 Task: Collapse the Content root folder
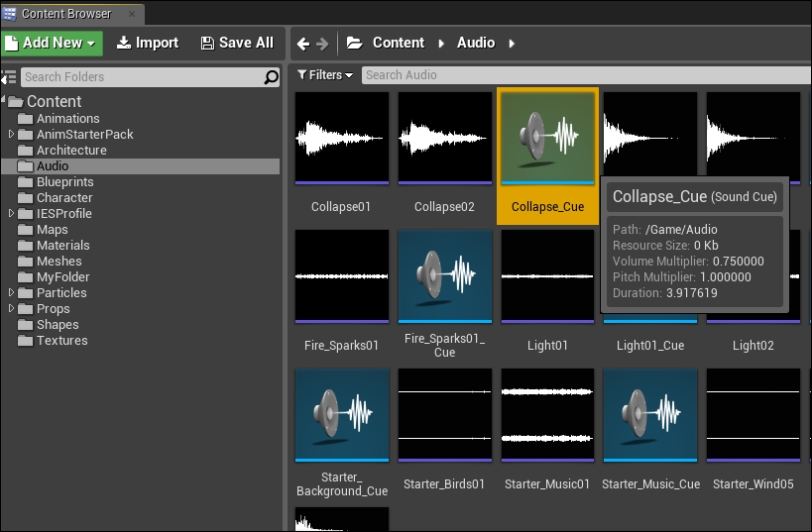4,98
